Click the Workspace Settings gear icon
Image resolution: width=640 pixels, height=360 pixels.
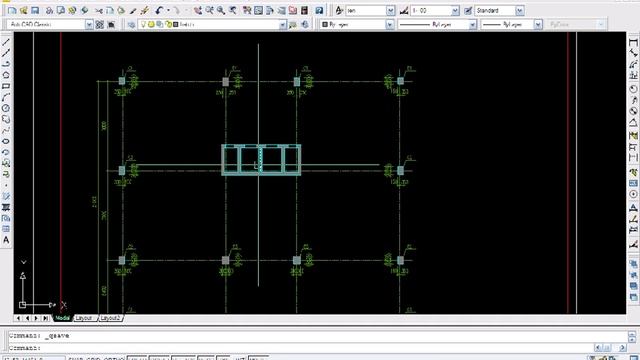[x=100, y=25]
